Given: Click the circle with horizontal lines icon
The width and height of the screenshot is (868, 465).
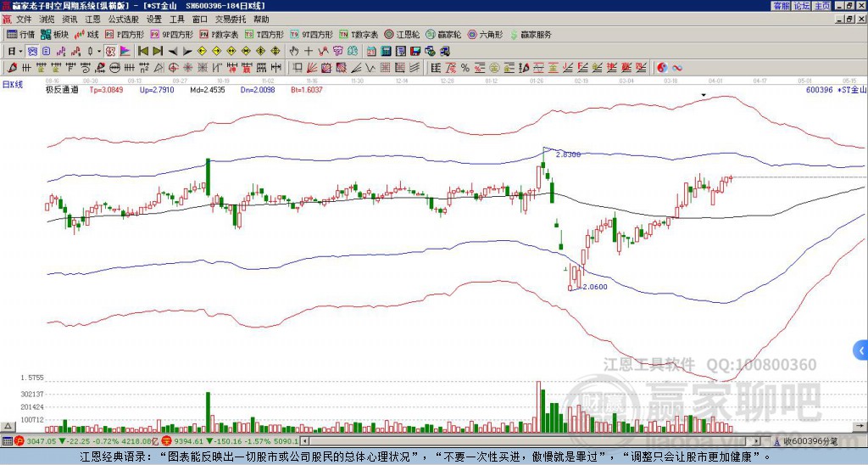Looking at the screenshot, I should pos(114,68).
